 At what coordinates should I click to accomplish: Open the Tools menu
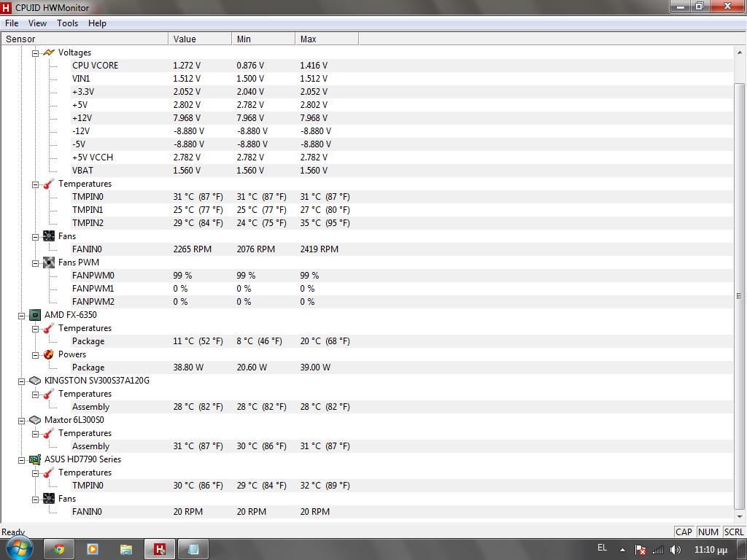(67, 23)
